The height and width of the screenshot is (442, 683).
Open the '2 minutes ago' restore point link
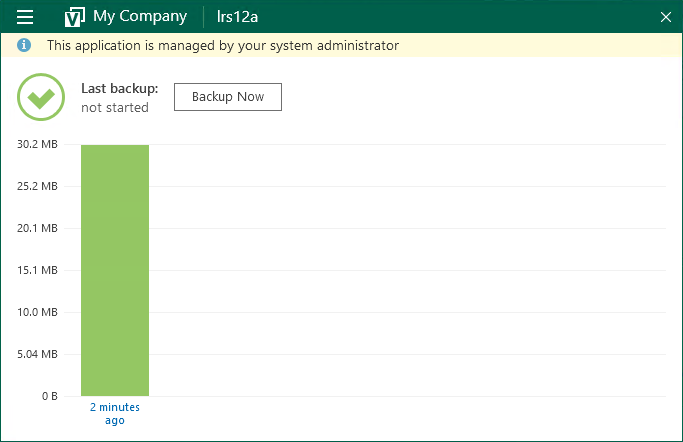pyautogui.click(x=115, y=414)
